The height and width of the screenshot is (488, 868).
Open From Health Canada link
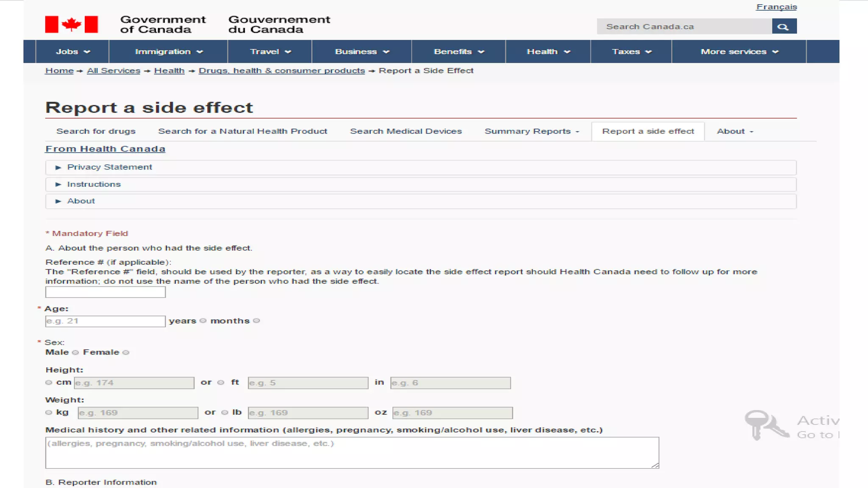(105, 149)
